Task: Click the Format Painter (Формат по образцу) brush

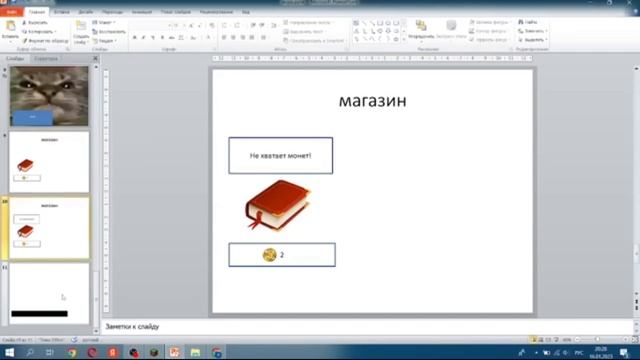Action: coord(45,41)
